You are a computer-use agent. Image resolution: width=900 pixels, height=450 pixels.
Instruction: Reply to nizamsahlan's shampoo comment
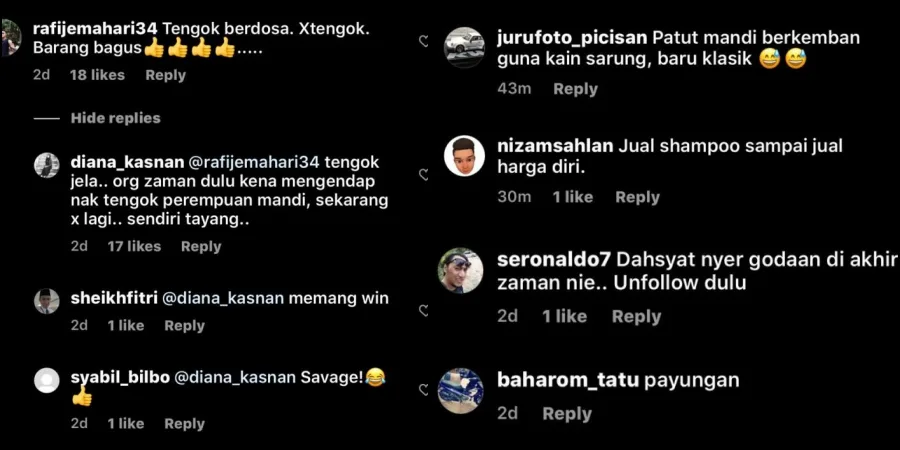point(637,197)
